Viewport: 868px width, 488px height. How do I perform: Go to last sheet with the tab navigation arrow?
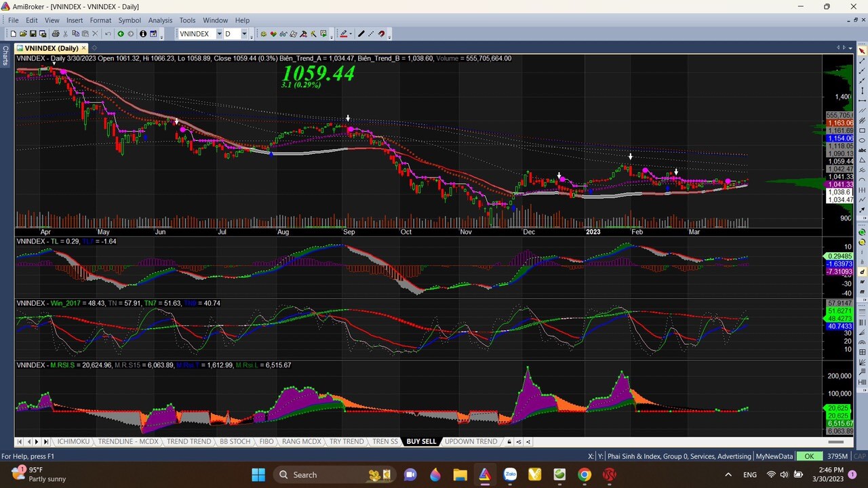coord(46,442)
